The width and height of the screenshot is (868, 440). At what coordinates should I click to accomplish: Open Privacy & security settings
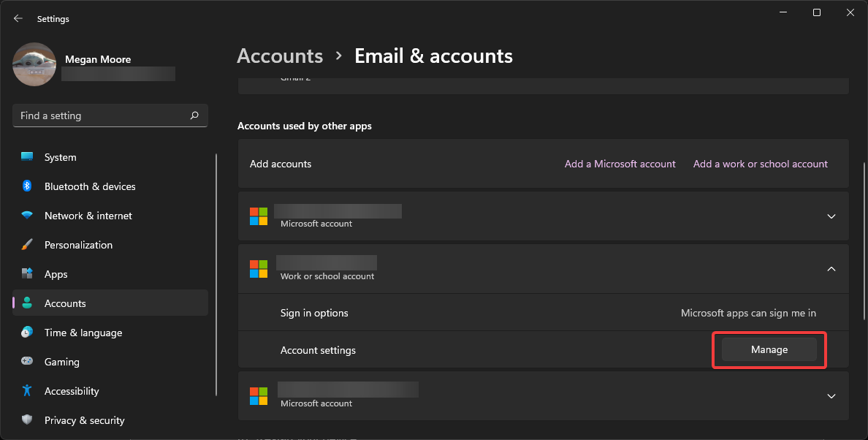pyautogui.click(x=84, y=420)
